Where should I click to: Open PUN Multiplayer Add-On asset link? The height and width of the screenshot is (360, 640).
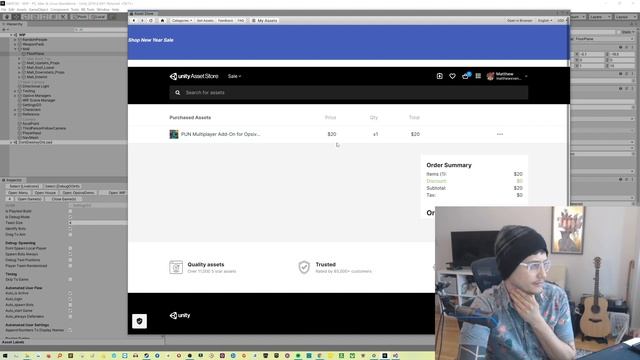click(x=220, y=134)
